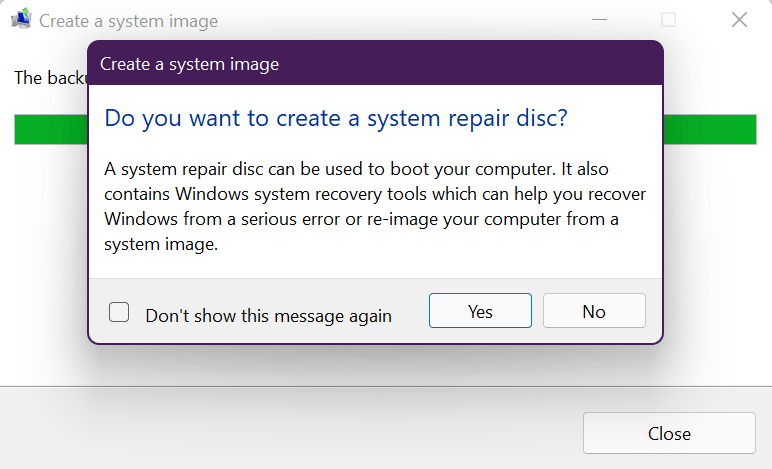Minimize the Create a system image window
The width and height of the screenshot is (772, 469).
click(x=599, y=20)
